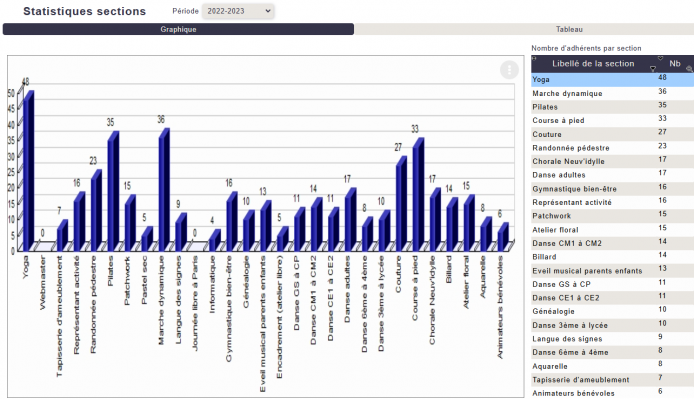Click the magnifier search icon beside Nb
This screenshot has width=694, height=399.
coord(690,69)
